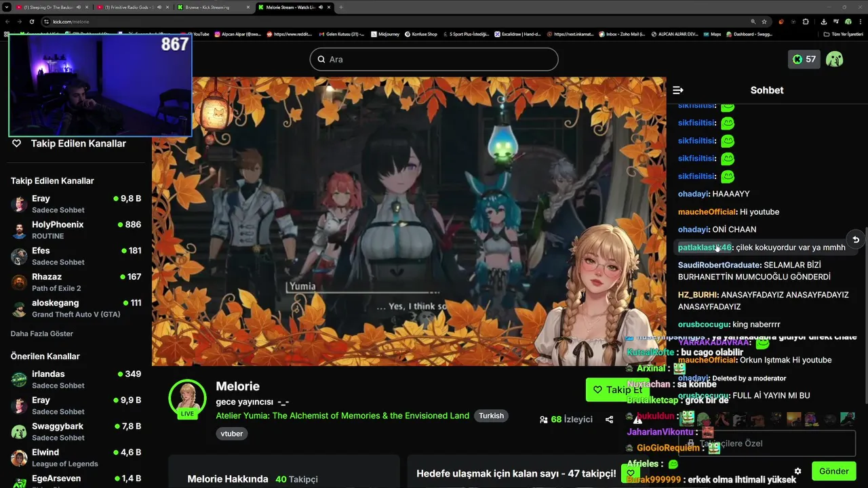Click the 68 İzleyici viewer count

click(x=566, y=420)
